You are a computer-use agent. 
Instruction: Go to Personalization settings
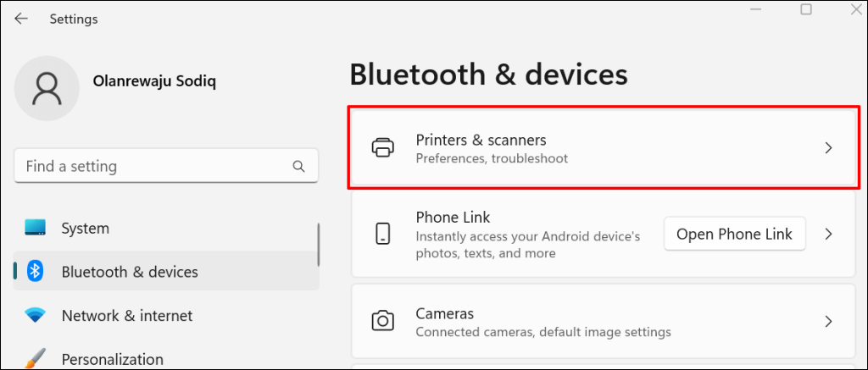coord(112,359)
